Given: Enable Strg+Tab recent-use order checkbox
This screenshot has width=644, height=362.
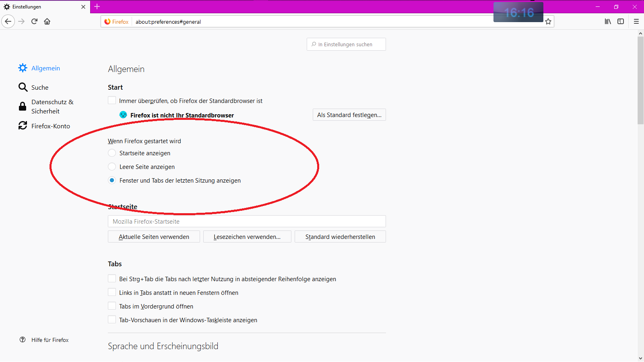Looking at the screenshot, I should coord(112,278).
